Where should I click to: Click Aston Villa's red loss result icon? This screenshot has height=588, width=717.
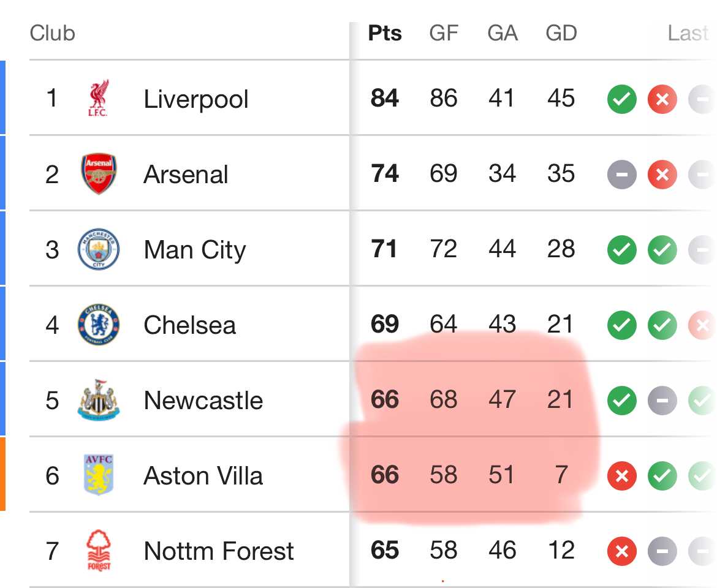(x=622, y=476)
